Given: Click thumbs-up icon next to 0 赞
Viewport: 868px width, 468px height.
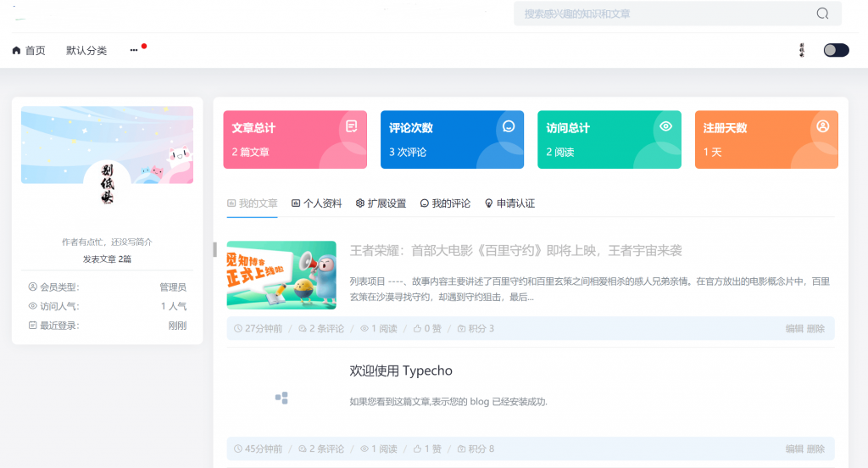Looking at the screenshot, I should tap(417, 328).
